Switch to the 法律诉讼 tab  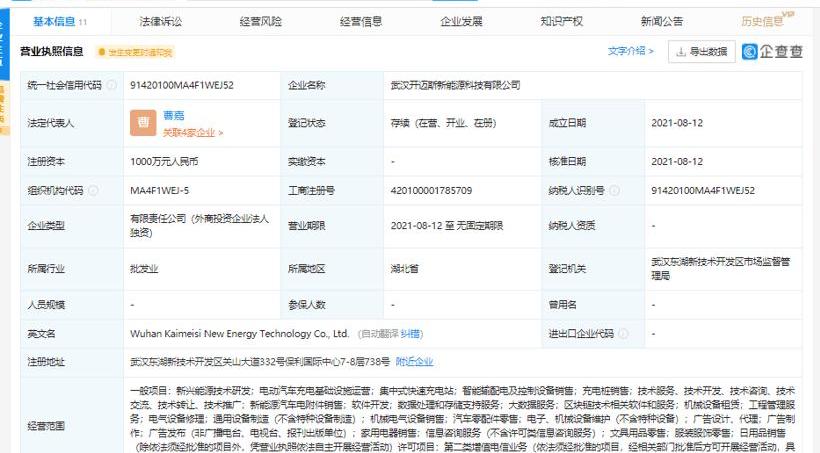point(161,21)
